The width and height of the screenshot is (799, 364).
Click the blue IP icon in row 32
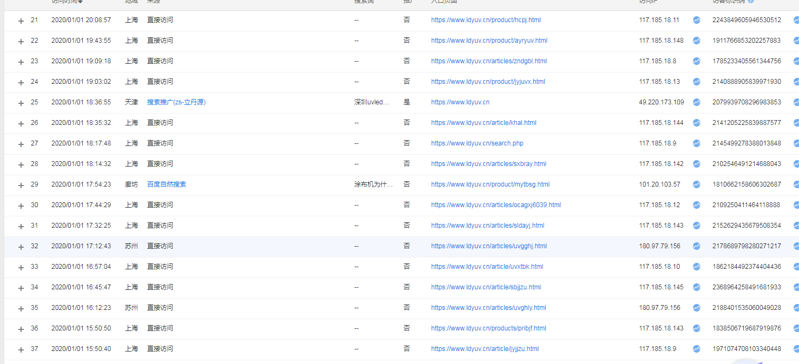(696, 246)
